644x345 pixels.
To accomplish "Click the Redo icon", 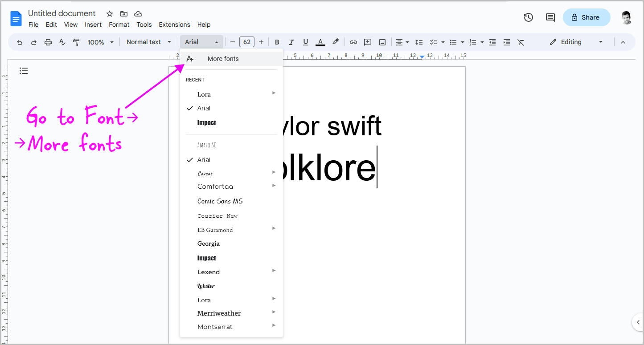I will coord(34,42).
